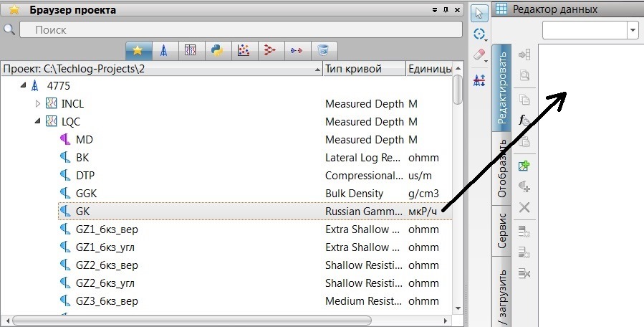644x327 pixels.
Task: Click the first insert row icon
Action: [524, 232]
